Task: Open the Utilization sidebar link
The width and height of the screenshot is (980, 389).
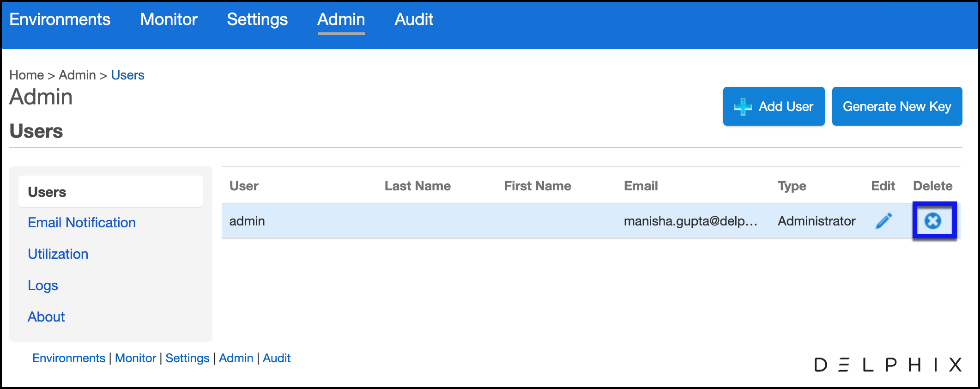Action: [x=58, y=254]
